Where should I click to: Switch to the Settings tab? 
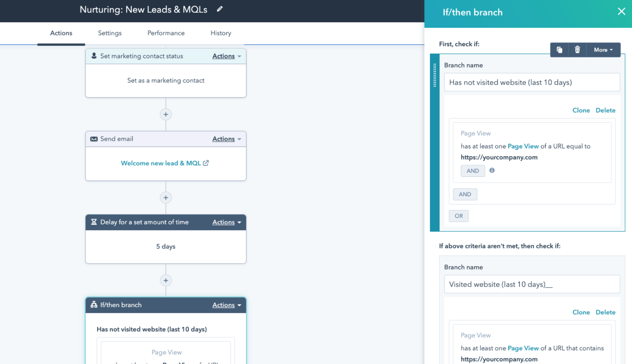pyautogui.click(x=110, y=33)
